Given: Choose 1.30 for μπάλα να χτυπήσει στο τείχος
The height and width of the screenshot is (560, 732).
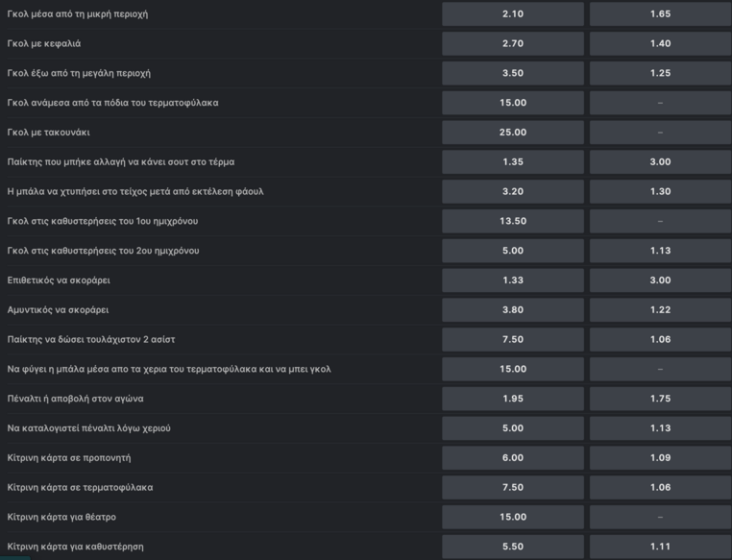Looking at the screenshot, I should (660, 191).
